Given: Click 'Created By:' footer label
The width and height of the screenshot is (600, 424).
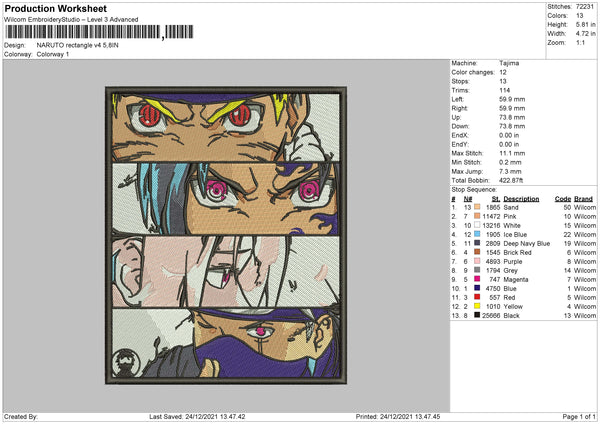Looking at the screenshot, I should point(21,416).
